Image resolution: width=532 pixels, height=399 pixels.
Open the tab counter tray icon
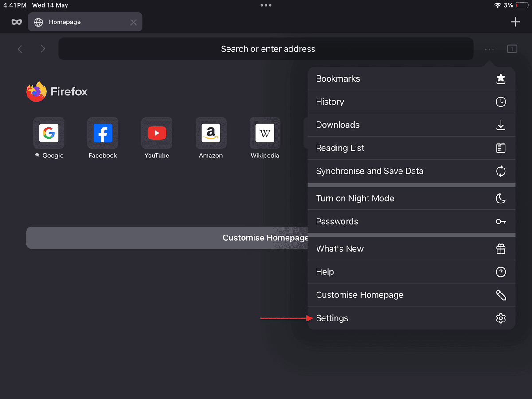click(x=512, y=49)
